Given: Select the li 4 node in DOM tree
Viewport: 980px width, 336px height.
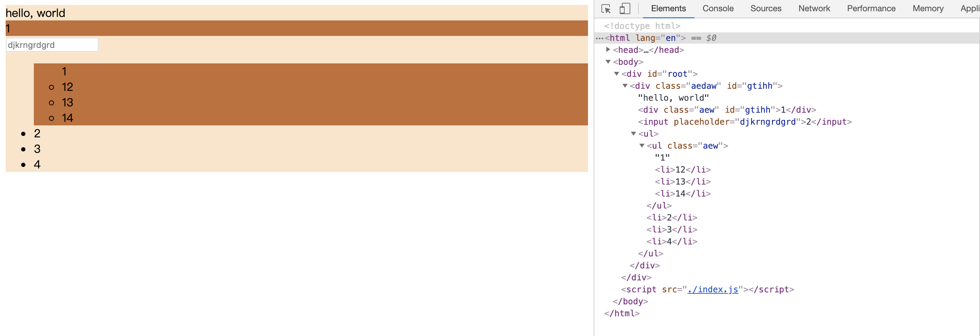Looking at the screenshot, I should (672, 241).
